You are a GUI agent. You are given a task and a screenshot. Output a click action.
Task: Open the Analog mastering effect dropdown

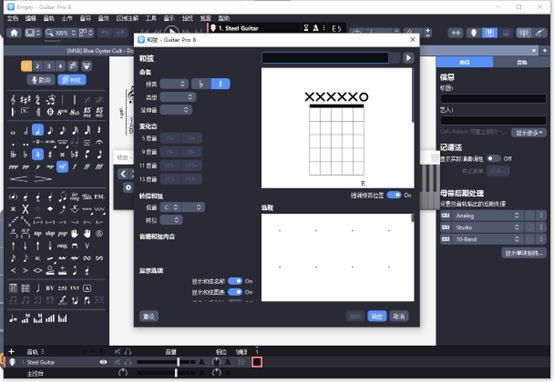coord(487,216)
